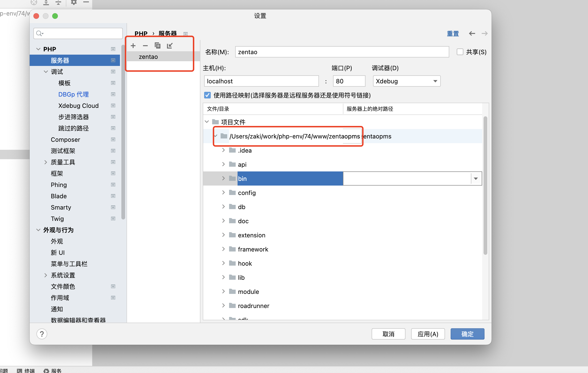Click the help question mark icon
This screenshot has width=588, height=373.
[x=42, y=334]
